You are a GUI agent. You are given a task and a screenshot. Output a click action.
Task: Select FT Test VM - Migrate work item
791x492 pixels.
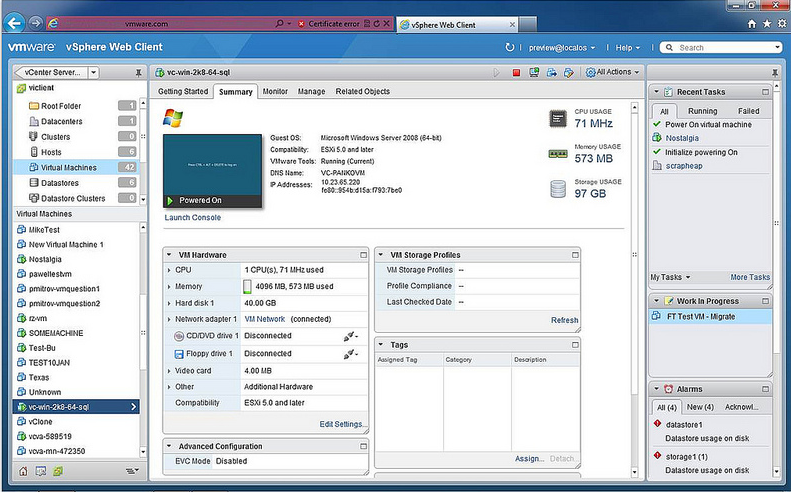pyautogui.click(x=710, y=316)
